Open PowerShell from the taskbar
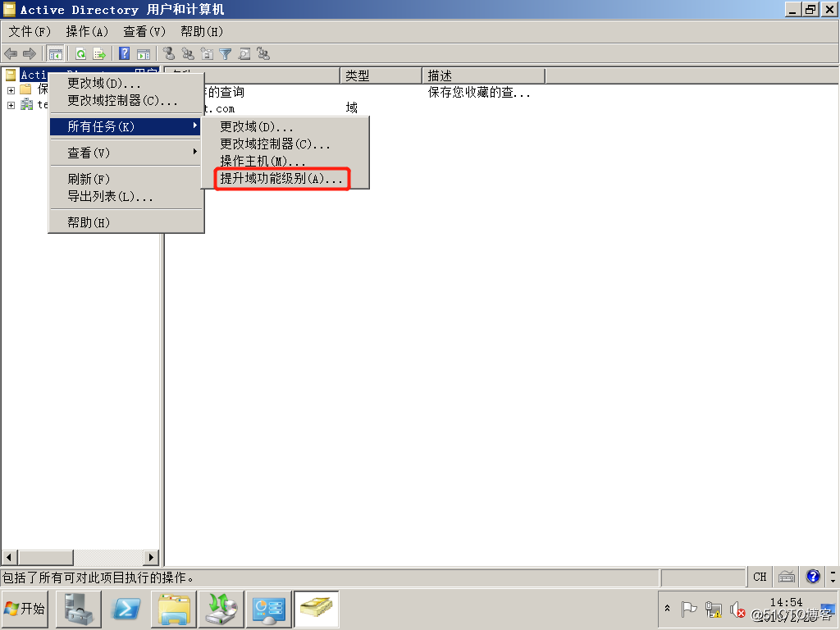Image resolution: width=840 pixels, height=630 pixels. tap(126, 609)
